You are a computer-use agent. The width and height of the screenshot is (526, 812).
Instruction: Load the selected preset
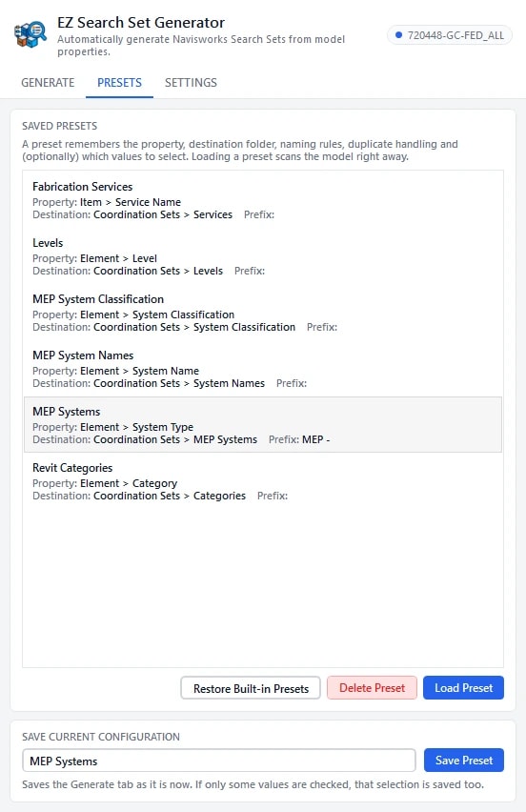[x=463, y=688]
